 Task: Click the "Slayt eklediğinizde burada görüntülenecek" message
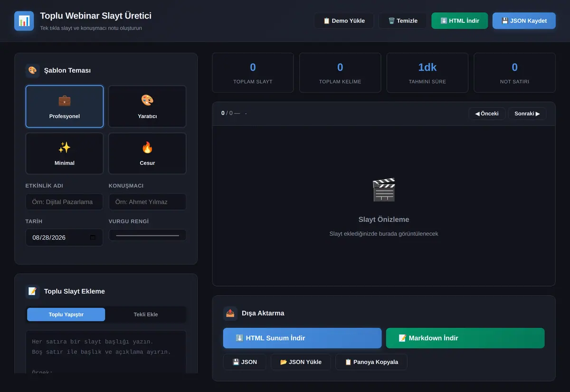384,234
